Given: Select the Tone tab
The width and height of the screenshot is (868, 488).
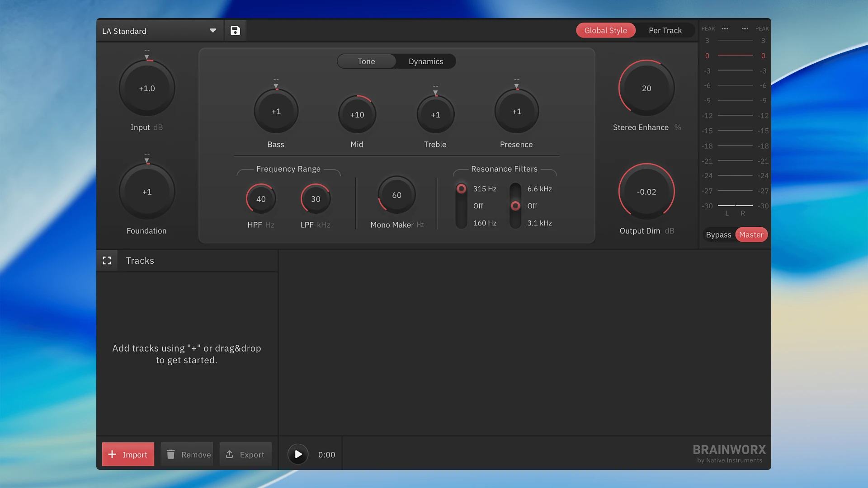Looking at the screenshot, I should (x=366, y=61).
